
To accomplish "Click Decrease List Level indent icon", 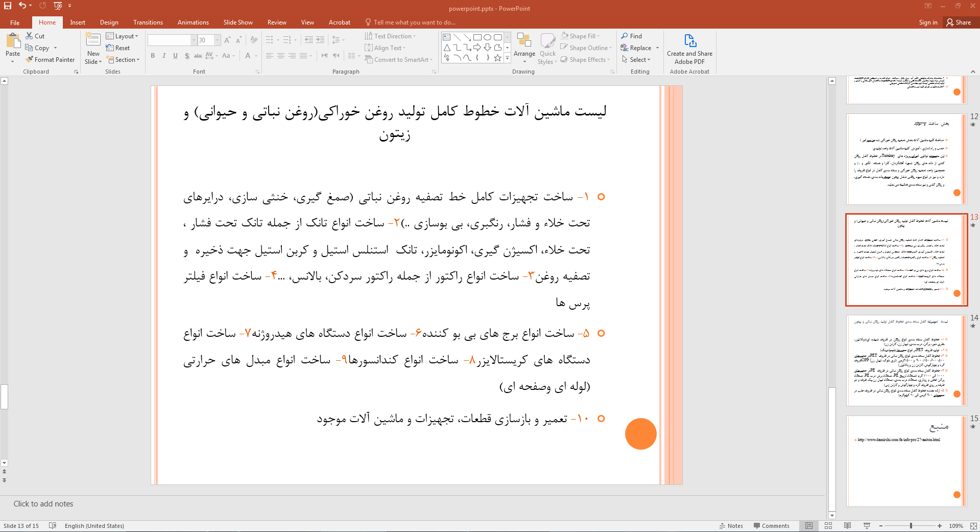I will click(309, 40).
